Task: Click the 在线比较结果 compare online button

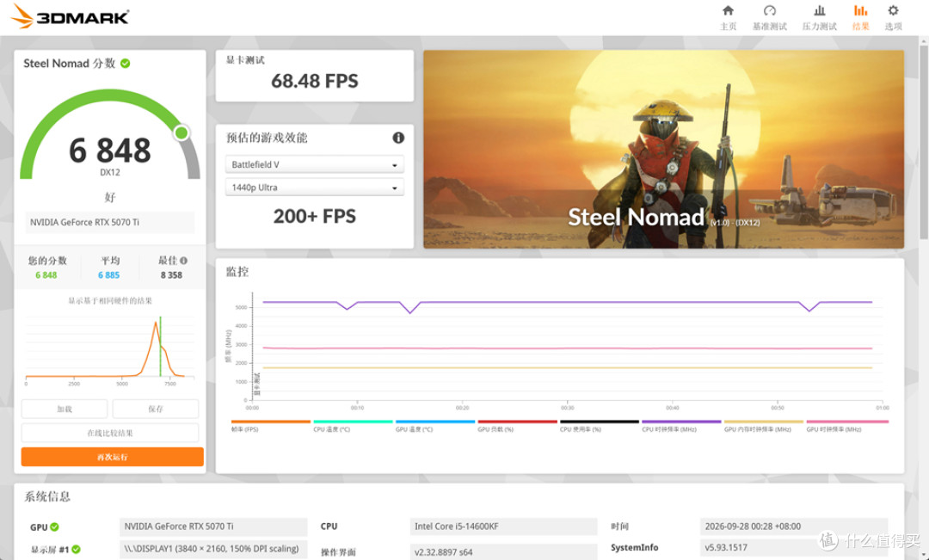Action: click(110, 433)
